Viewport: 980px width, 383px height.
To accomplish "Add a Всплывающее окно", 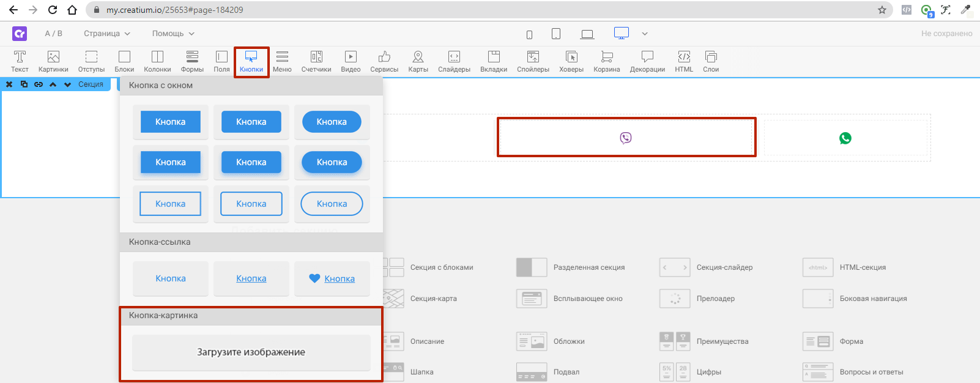I will coord(570,299).
